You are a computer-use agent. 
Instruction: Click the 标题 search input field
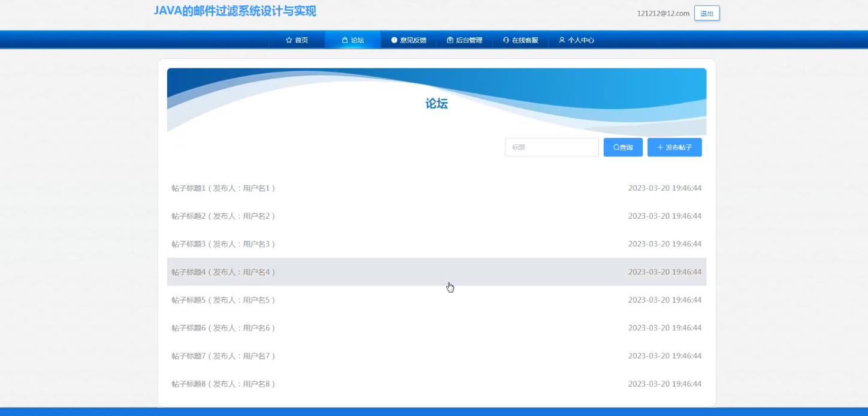(551, 147)
